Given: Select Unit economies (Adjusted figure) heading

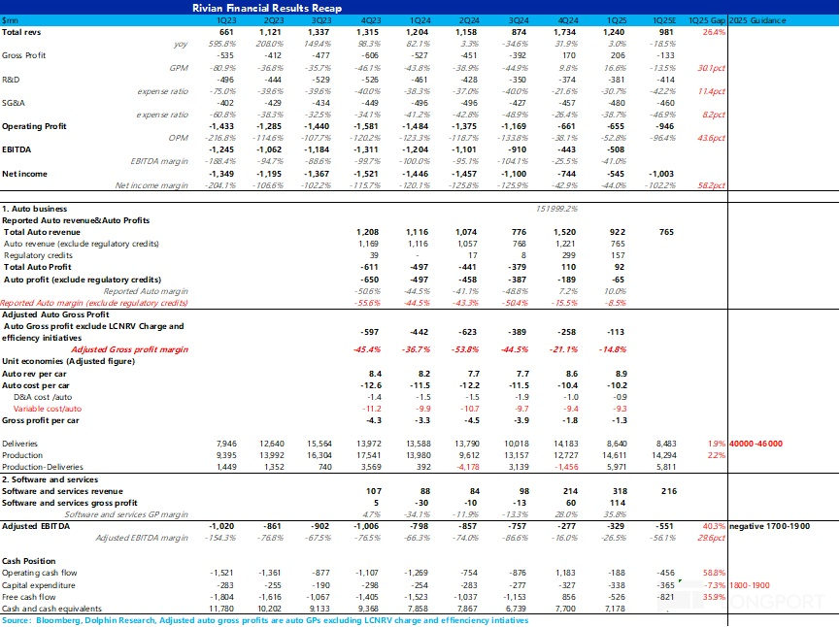Looking at the screenshot, I should point(64,360).
